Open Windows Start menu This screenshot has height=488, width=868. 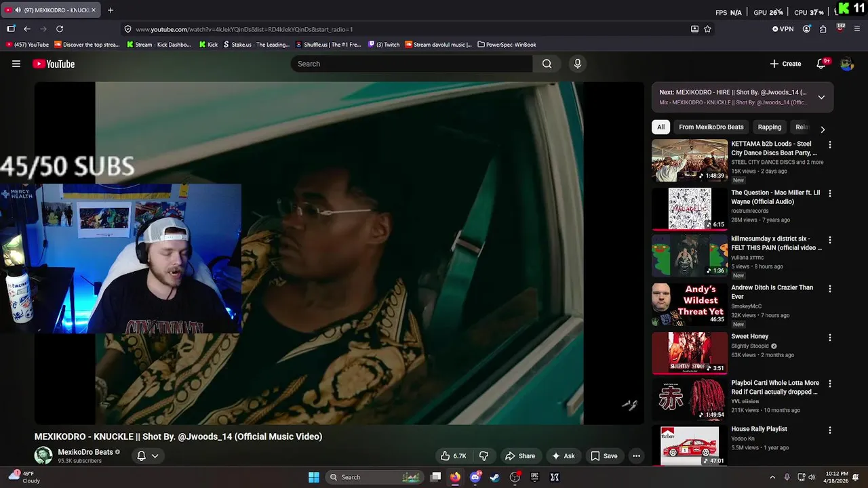(x=314, y=477)
